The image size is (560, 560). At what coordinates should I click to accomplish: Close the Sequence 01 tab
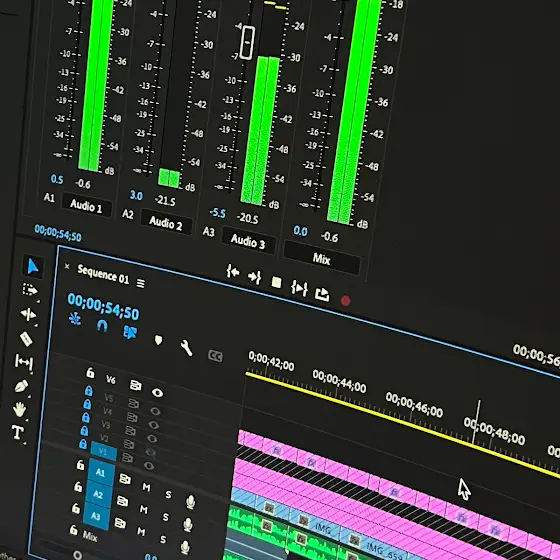pos(67,266)
